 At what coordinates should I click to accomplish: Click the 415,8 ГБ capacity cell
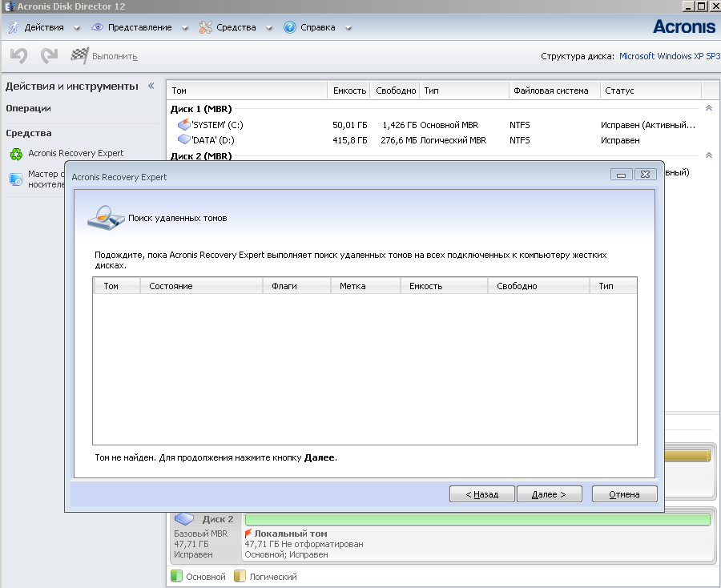pyautogui.click(x=349, y=140)
